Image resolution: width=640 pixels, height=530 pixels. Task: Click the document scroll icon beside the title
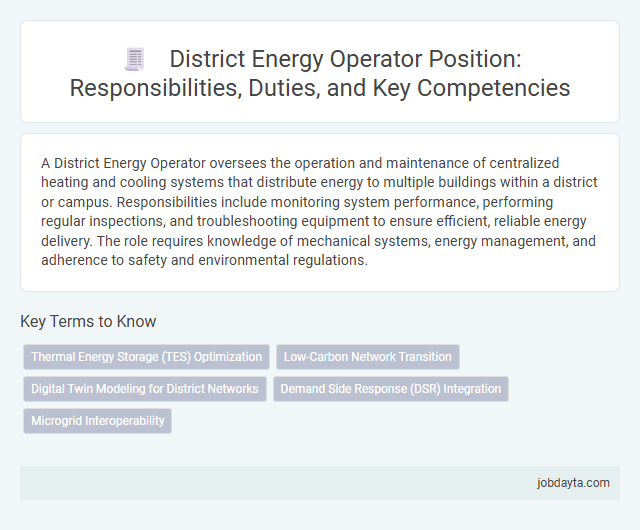135,60
